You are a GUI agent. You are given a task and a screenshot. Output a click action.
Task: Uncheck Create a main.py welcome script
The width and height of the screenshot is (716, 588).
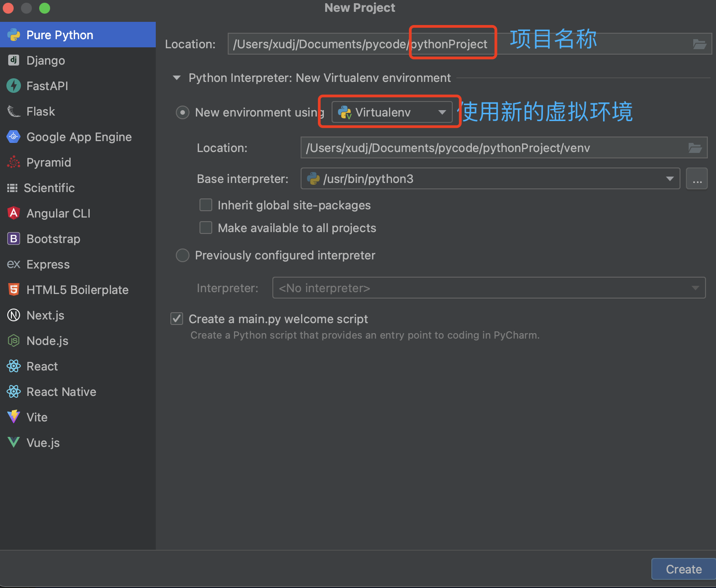pos(177,319)
